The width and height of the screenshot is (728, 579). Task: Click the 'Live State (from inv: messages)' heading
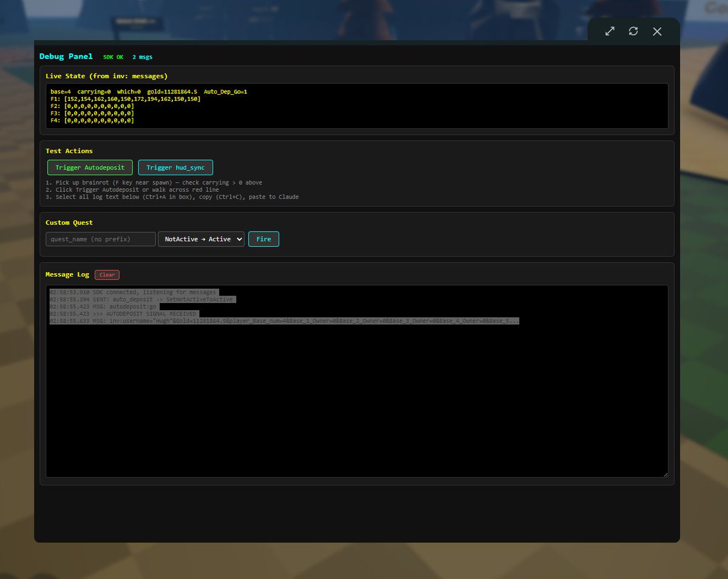click(x=107, y=76)
